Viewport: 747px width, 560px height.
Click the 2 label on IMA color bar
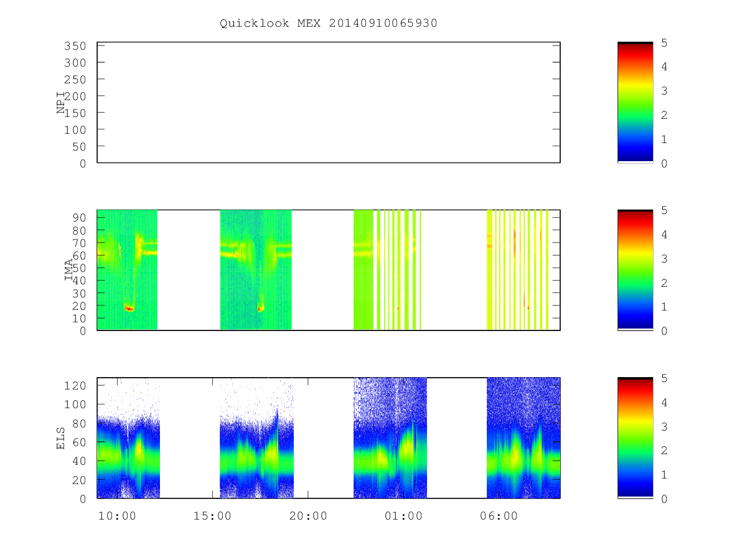pos(664,283)
